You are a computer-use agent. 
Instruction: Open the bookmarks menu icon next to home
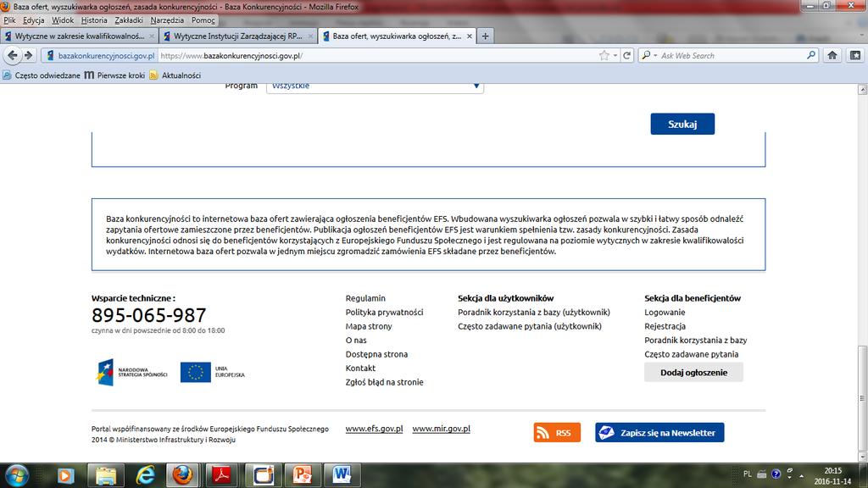(x=855, y=55)
